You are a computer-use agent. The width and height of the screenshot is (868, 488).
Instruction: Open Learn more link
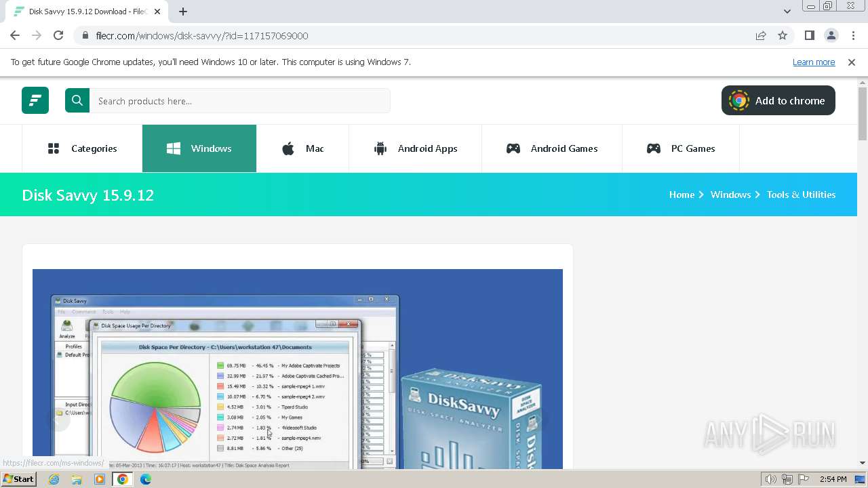[814, 62]
